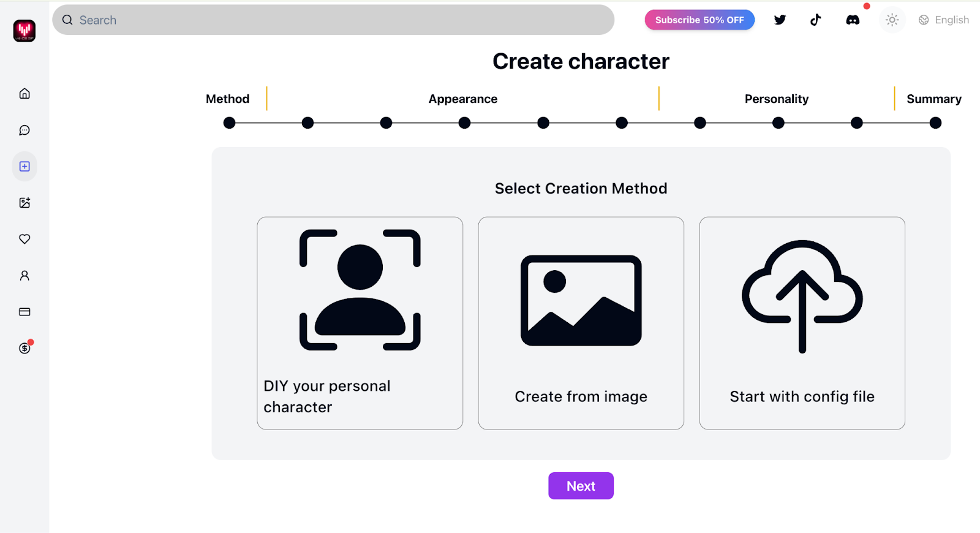Open the Discord link icon
The height and width of the screenshot is (533, 980).
pyautogui.click(x=853, y=20)
